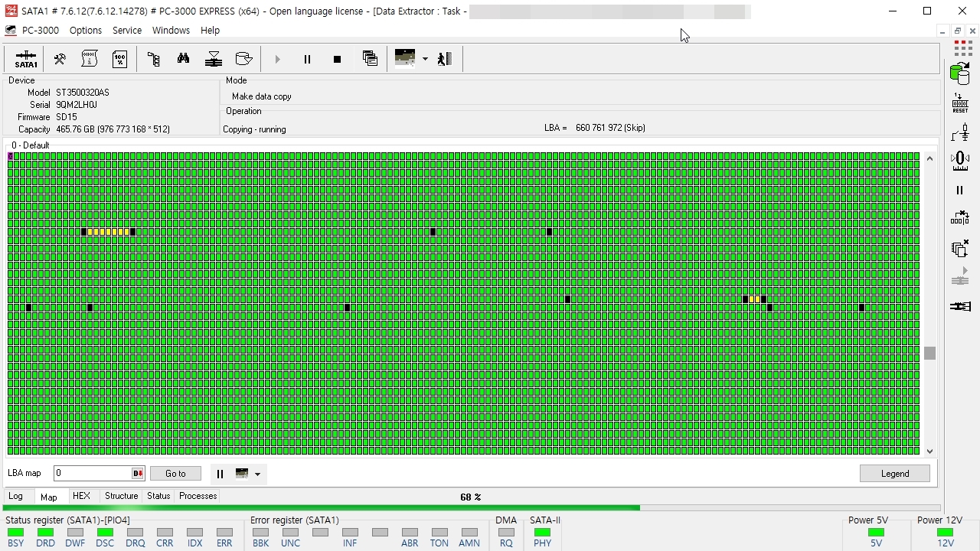Click the 100% document toolbar icon
The image size is (980, 551).
(x=120, y=59)
